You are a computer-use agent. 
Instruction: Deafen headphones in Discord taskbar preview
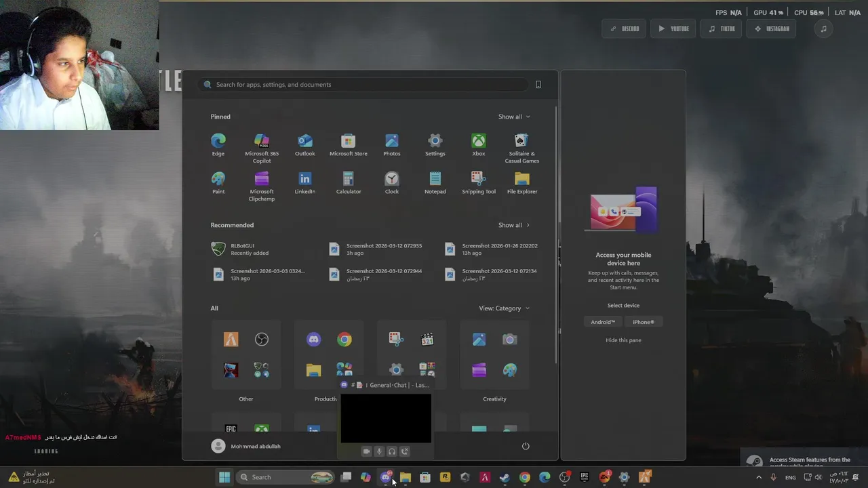392,451
